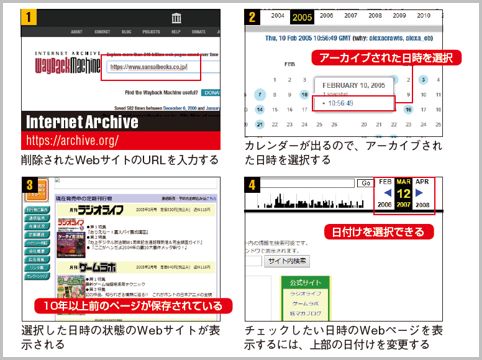
Task: Open the ABOUT nav item
Action: coord(77,32)
